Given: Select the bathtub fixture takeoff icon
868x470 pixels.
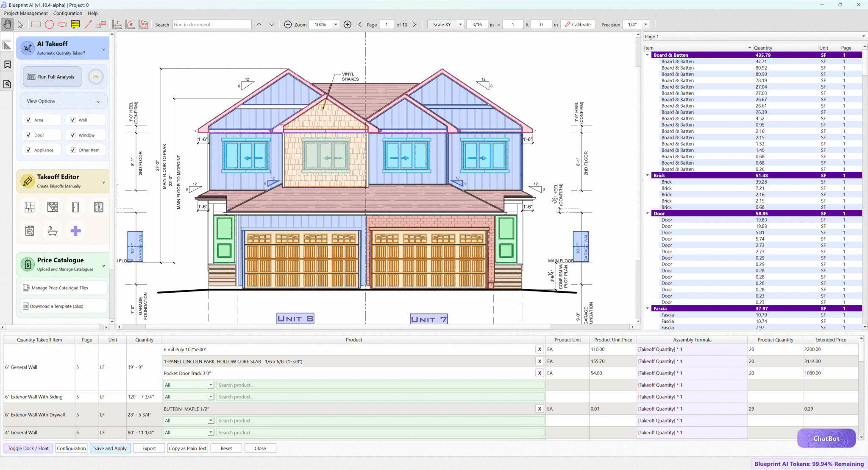Looking at the screenshot, I should point(53,231).
